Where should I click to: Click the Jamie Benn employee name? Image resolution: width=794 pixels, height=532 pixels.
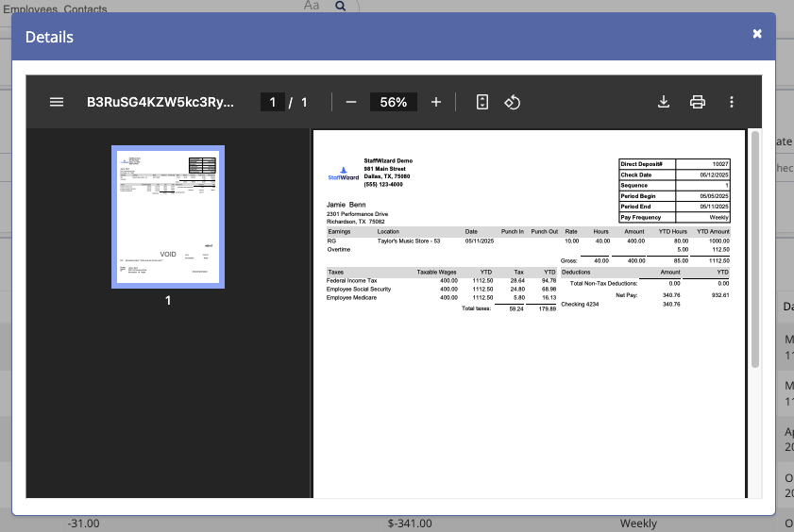click(x=346, y=204)
